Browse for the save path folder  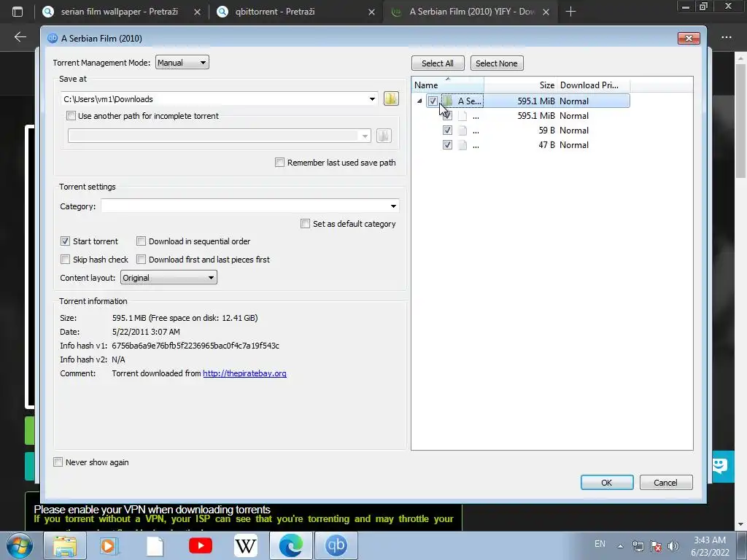(x=391, y=98)
